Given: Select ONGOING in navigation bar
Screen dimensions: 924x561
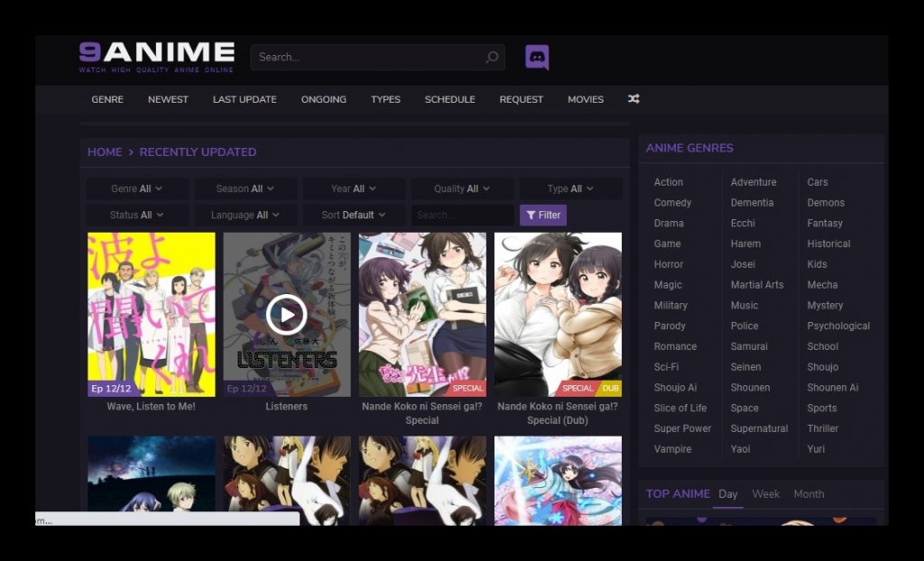Looking at the screenshot, I should point(324,99).
